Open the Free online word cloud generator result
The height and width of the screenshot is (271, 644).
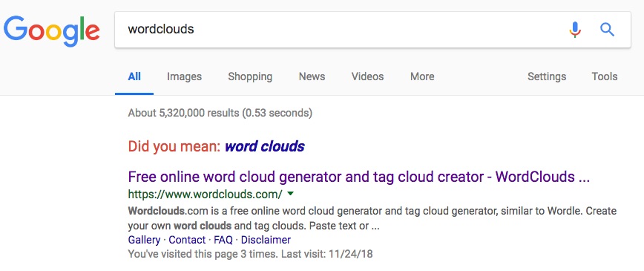[359, 177]
